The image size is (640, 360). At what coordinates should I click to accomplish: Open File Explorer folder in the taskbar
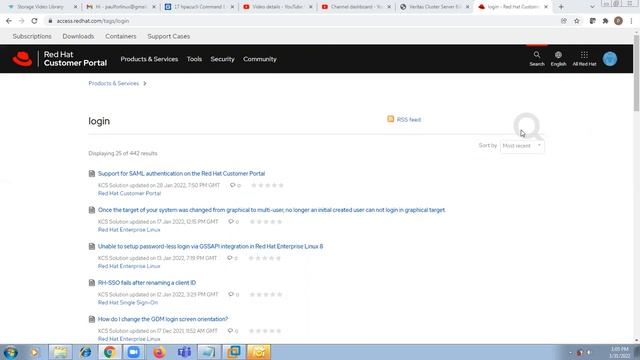click(60, 352)
